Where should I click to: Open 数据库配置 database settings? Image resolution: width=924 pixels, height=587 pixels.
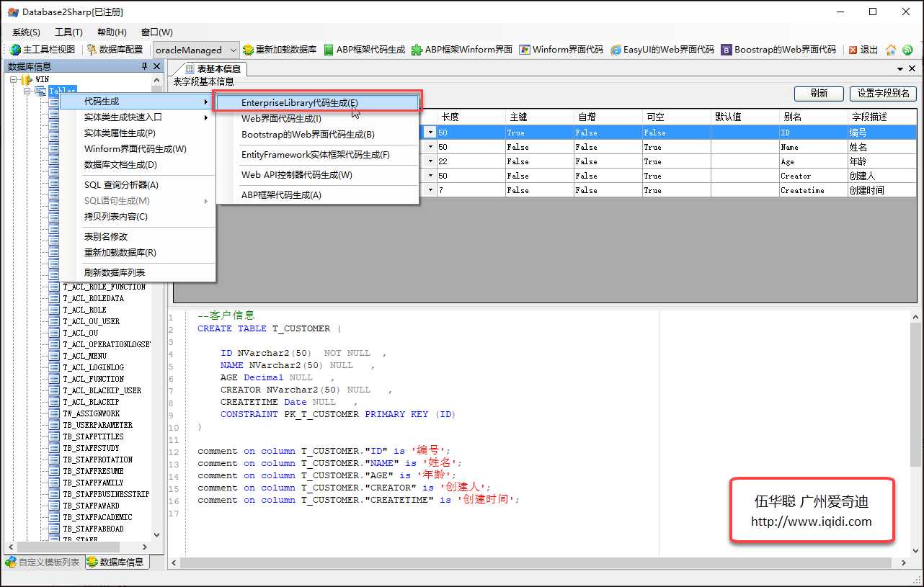pyautogui.click(x=115, y=50)
